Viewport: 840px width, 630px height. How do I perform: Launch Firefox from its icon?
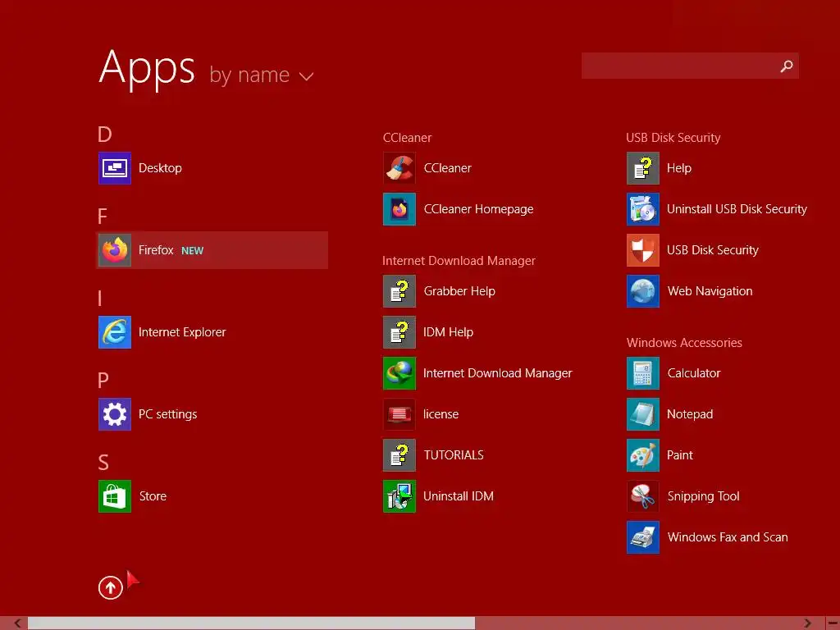tap(115, 250)
